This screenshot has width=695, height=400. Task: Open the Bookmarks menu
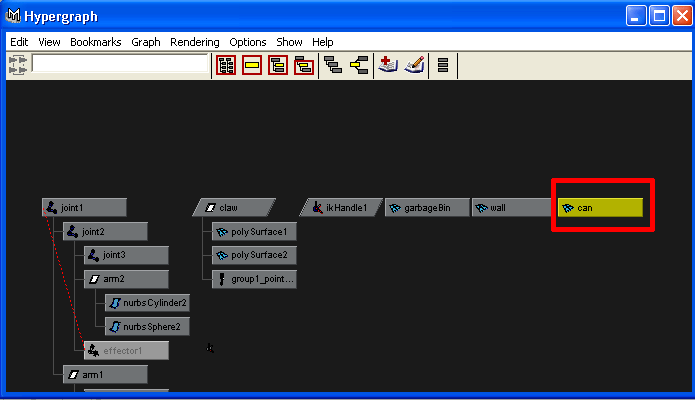pos(95,42)
